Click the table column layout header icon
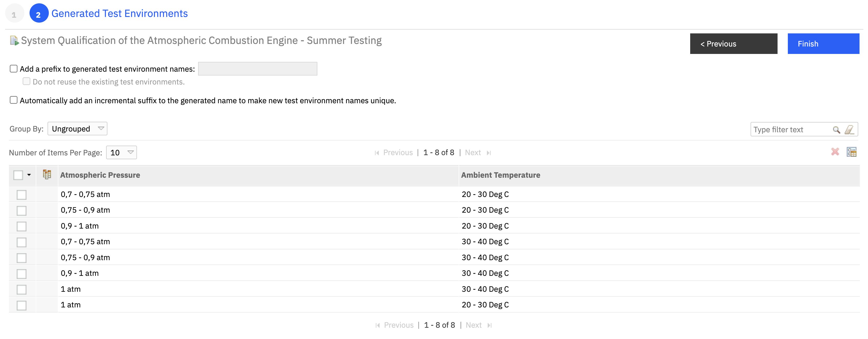This screenshot has width=868, height=339. 47,174
